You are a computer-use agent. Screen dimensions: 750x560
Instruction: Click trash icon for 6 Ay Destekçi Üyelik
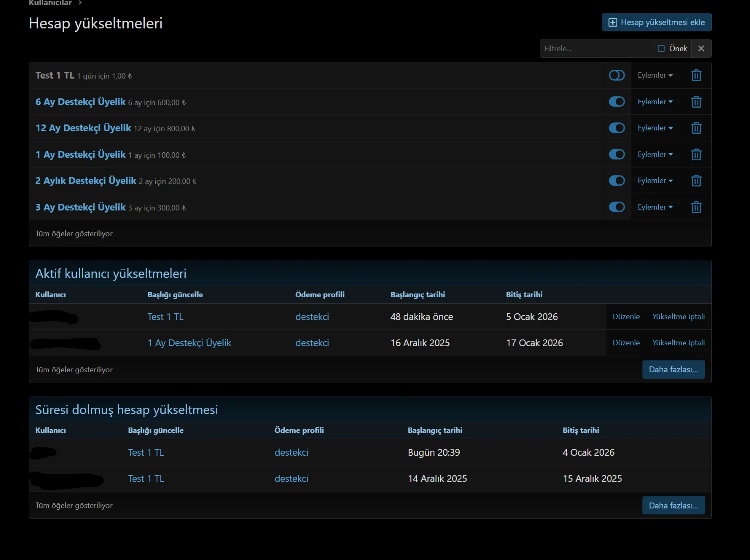[x=696, y=102]
